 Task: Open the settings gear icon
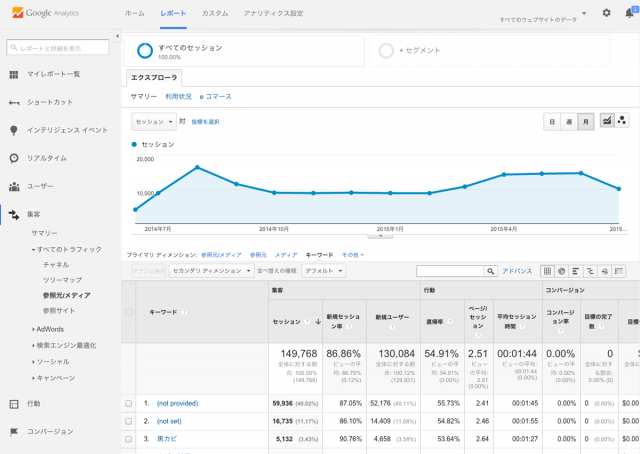pos(607,13)
